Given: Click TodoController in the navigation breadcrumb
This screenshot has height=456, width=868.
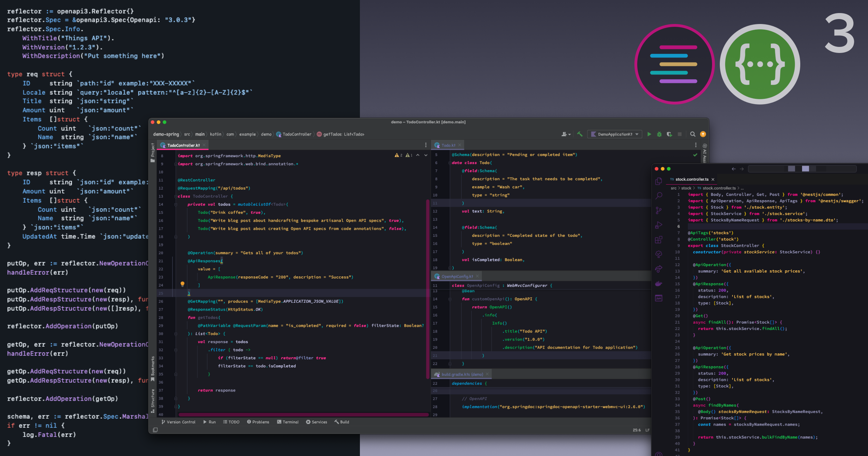Looking at the screenshot, I should click(x=294, y=134).
